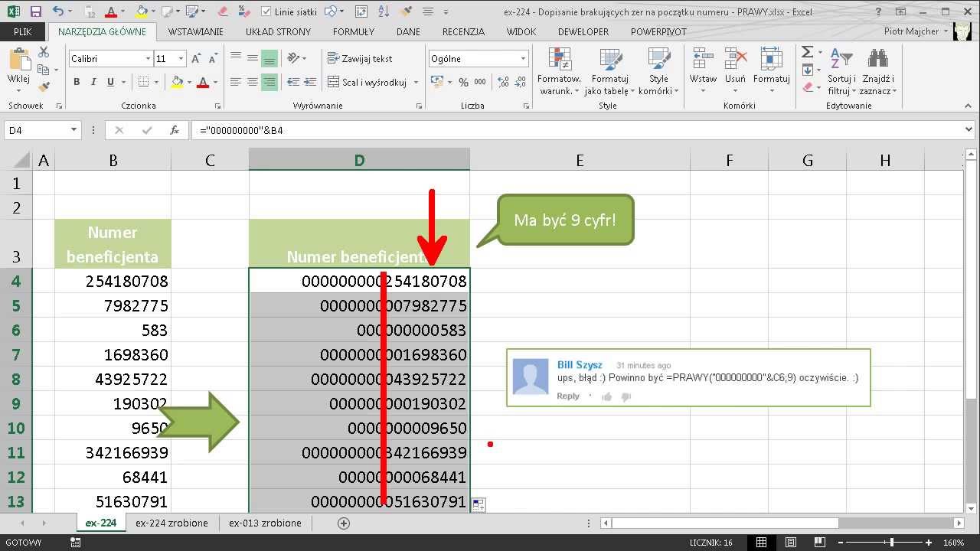Apply bold formatting
The height and width of the screenshot is (551, 980).
pyautogui.click(x=77, y=82)
